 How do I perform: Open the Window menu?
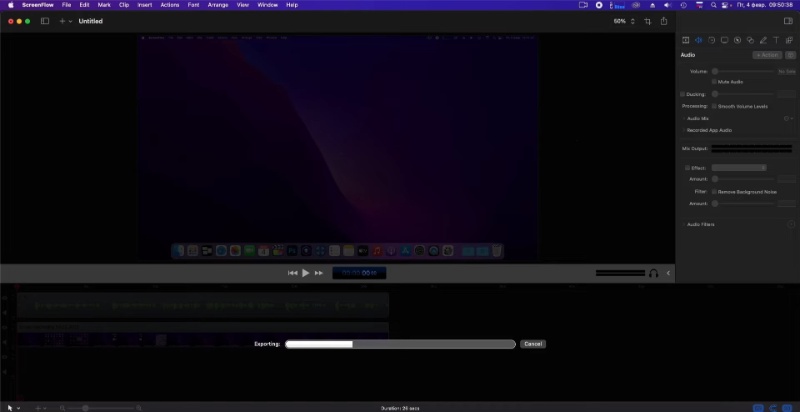tap(267, 5)
